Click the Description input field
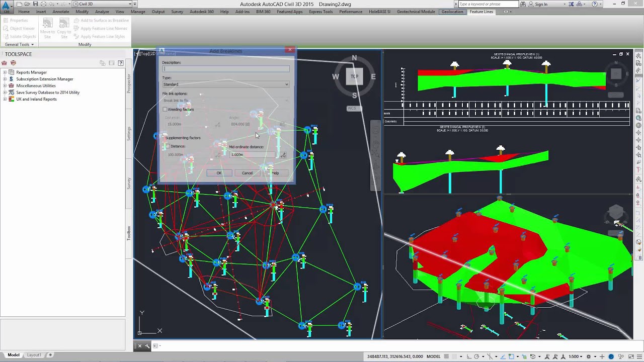 coord(225,69)
